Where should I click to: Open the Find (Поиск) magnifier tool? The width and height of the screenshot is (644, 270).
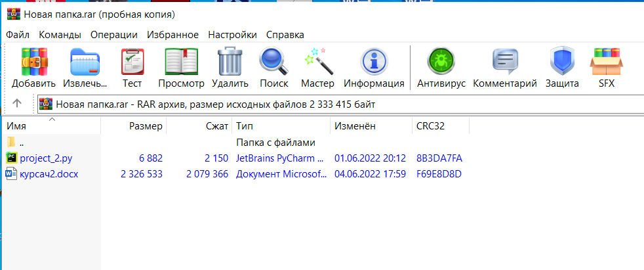(x=273, y=64)
